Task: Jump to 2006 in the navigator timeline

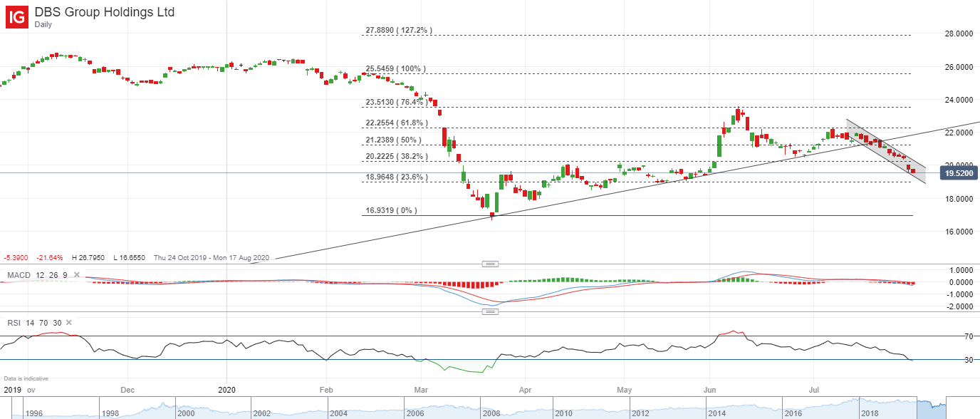Action: (x=415, y=413)
